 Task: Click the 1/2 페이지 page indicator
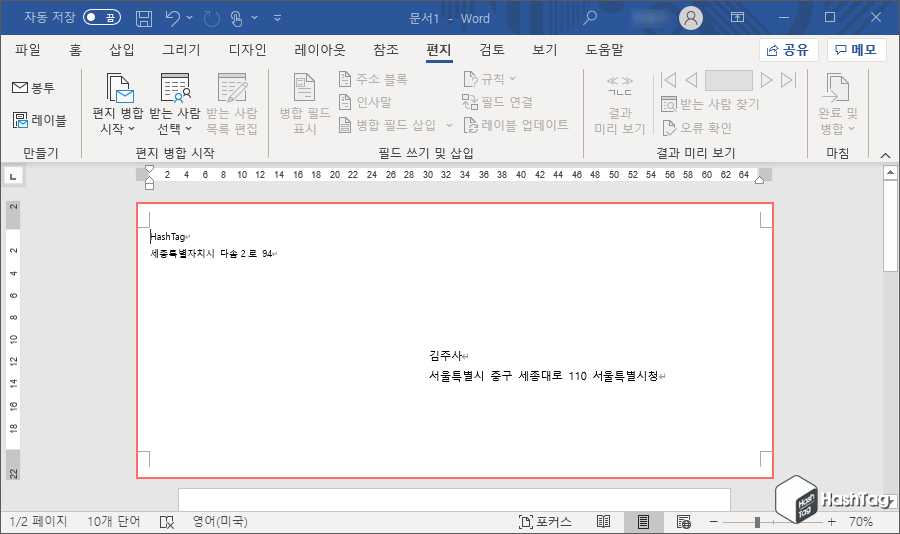click(38, 521)
